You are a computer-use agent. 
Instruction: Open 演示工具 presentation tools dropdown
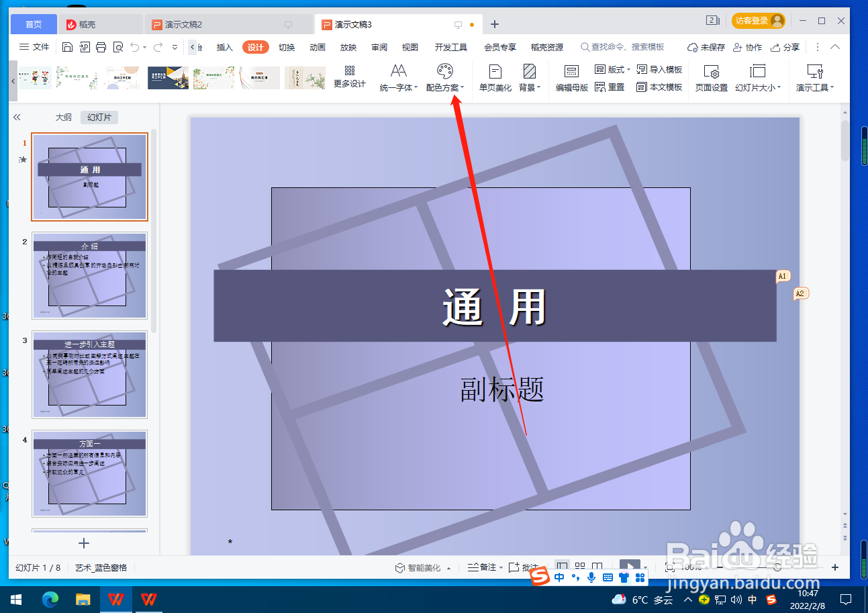coord(815,79)
